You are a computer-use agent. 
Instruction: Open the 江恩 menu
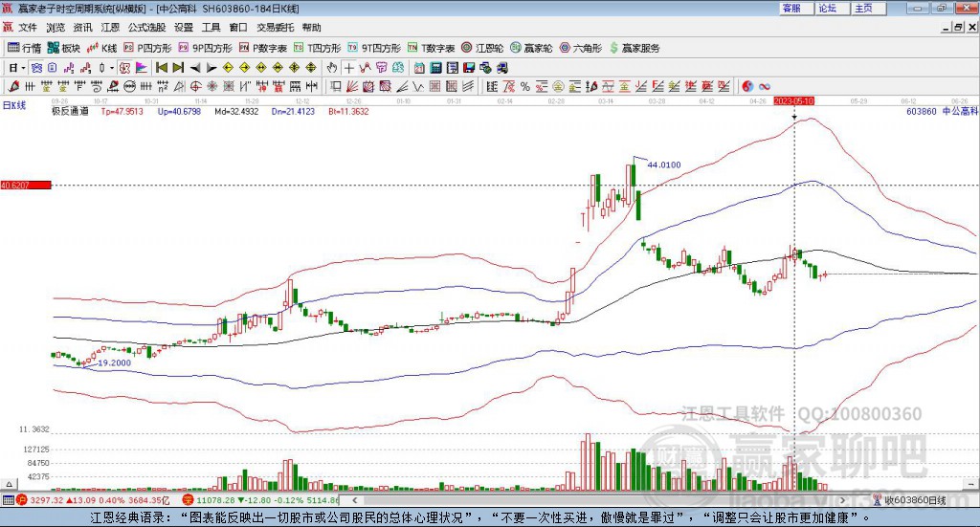tap(110, 28)
